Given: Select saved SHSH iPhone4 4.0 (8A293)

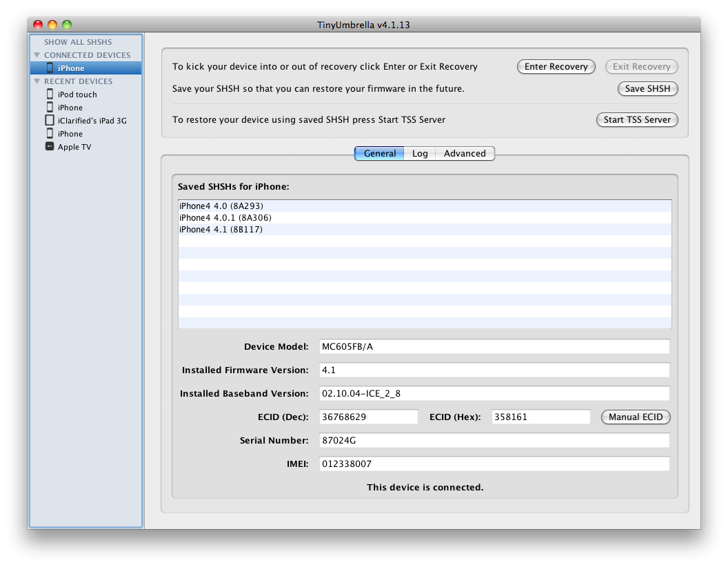Looking at the screenshot, I should click(221, 206).
